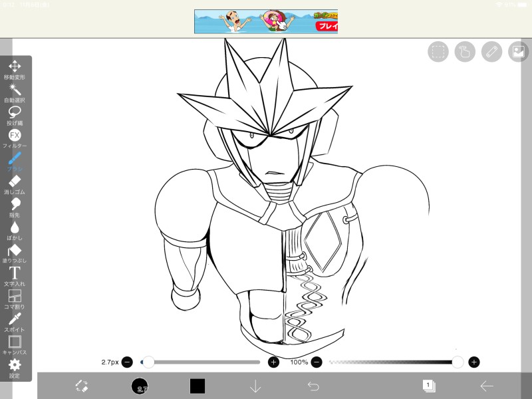Image resolution: width=532 pixels, height=399 pixels.
Task: Select the Text (文字入れ) tool
Action: (15, 276)
